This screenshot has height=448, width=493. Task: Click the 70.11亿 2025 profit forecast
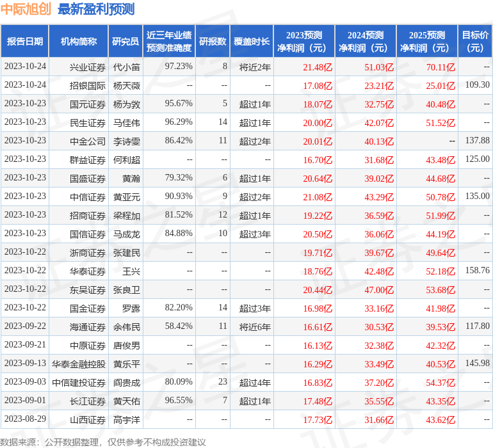click(440, 67)
